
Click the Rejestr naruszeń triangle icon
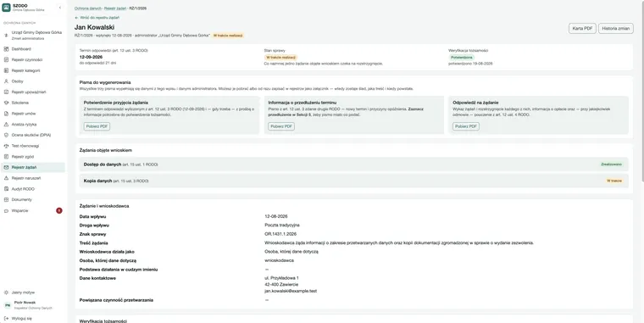click(x=6, y=178)
